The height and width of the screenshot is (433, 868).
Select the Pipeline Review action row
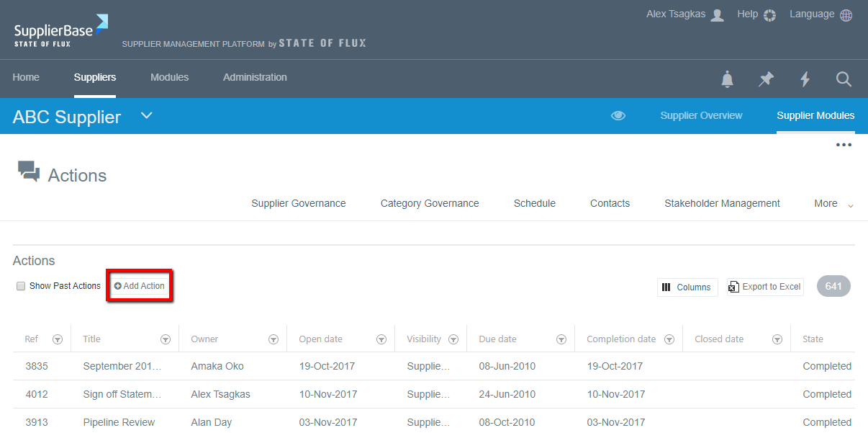point(119,422)
